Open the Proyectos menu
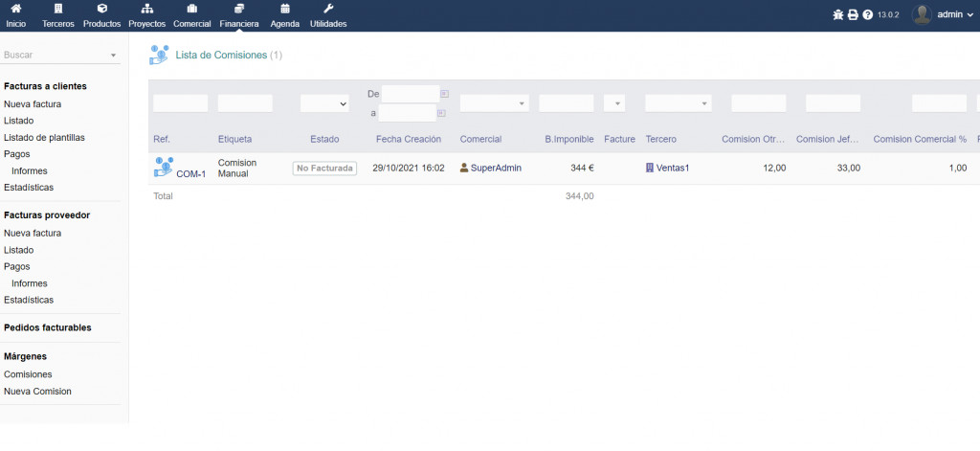 tap(146, 15)
